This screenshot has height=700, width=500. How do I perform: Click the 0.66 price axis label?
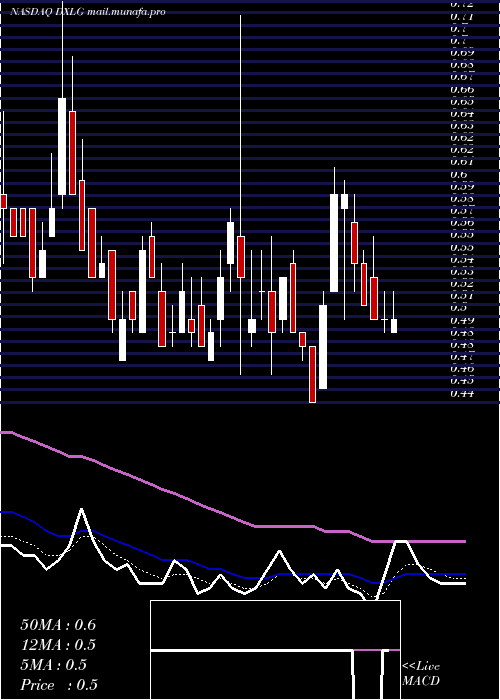tap(462, 90)
